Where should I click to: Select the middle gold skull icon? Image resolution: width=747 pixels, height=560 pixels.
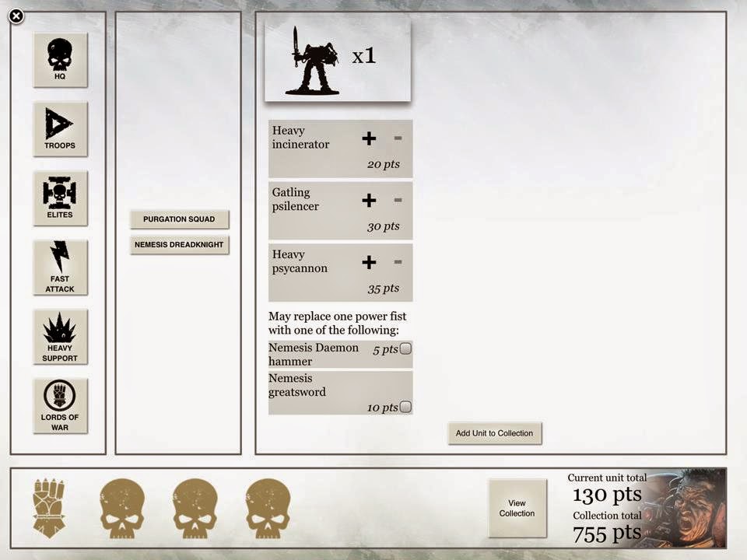point(195,508)
